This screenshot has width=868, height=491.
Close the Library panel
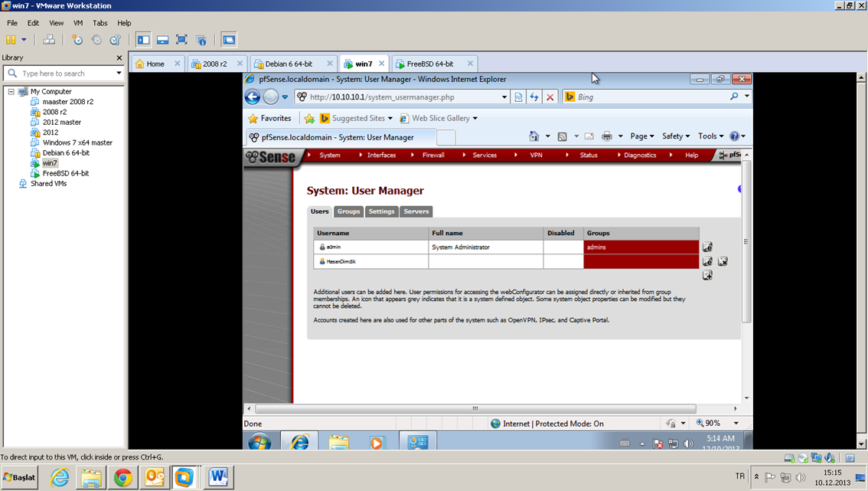click(x=119, y=57)
